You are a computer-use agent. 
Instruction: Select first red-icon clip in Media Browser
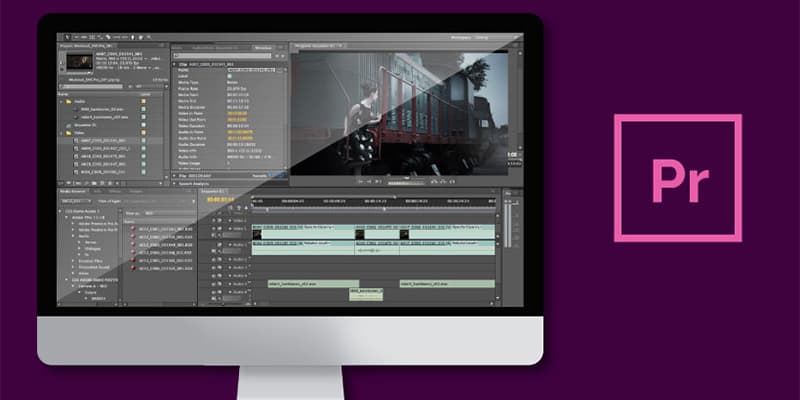[134, 229]
